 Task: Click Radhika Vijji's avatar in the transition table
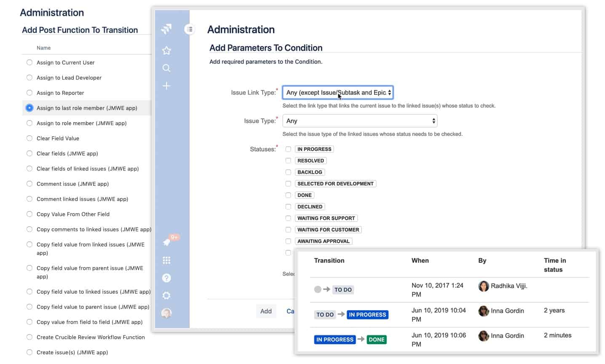click(484, 286)
